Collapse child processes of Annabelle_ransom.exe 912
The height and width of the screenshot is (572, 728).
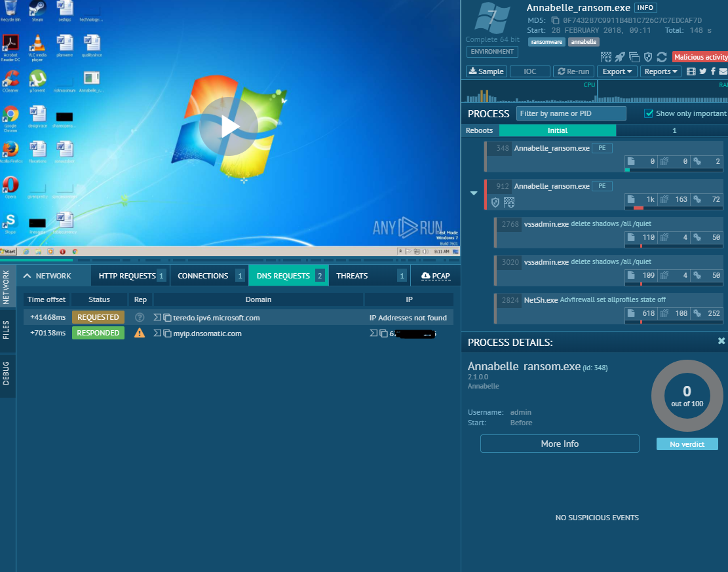[474, 193]
